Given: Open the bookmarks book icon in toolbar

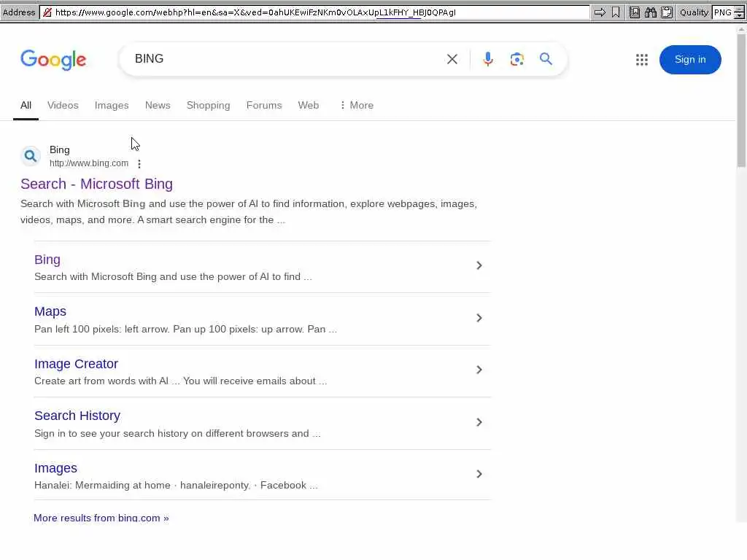Looking at the screenshot, I should tap(635, 12).
